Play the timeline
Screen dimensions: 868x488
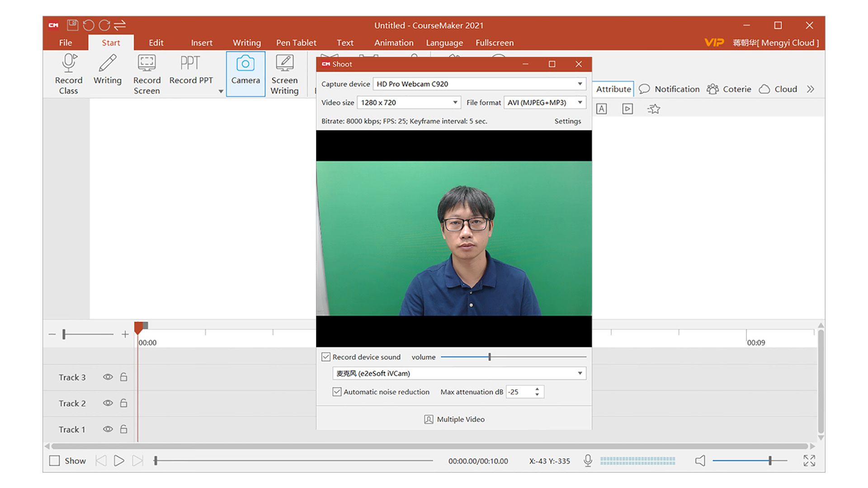point(119,460)
